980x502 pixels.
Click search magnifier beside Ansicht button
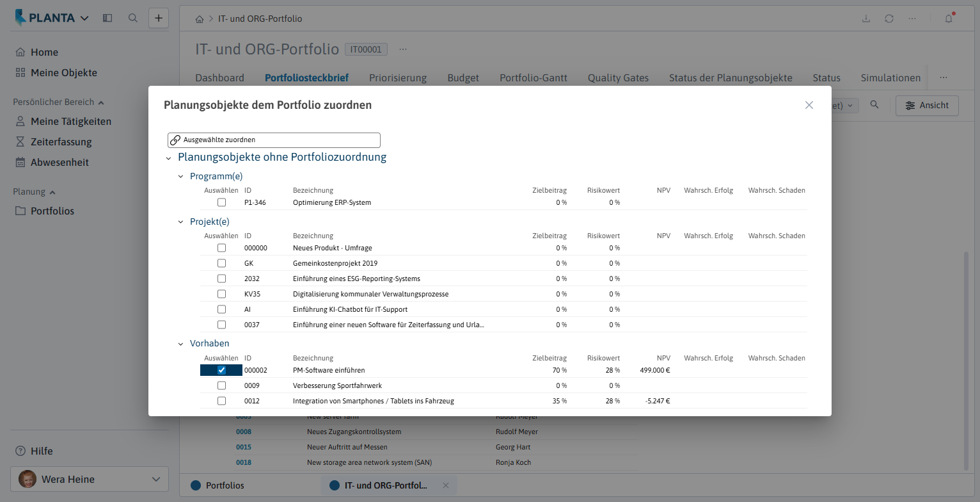tap(874, 105)
